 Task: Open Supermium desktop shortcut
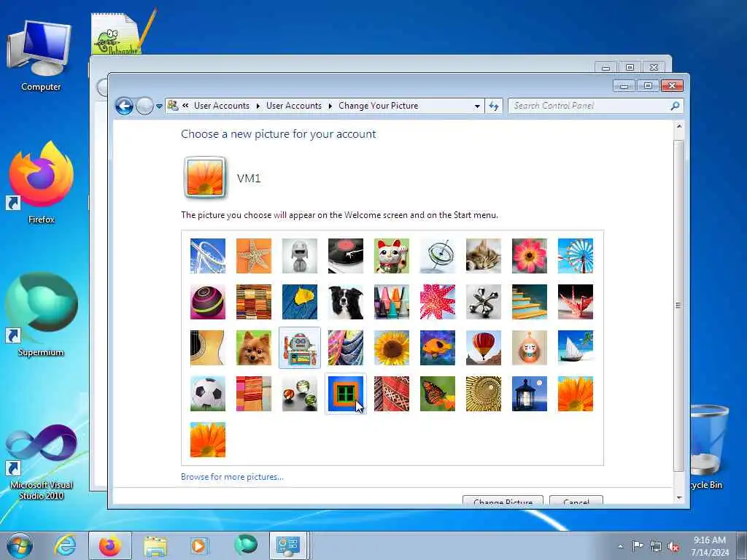coord(41,314)
